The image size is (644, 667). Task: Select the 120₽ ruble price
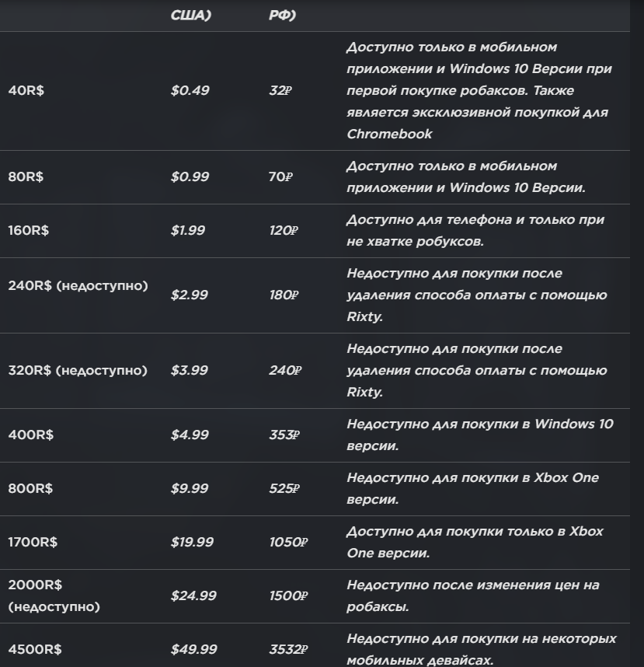284,231
